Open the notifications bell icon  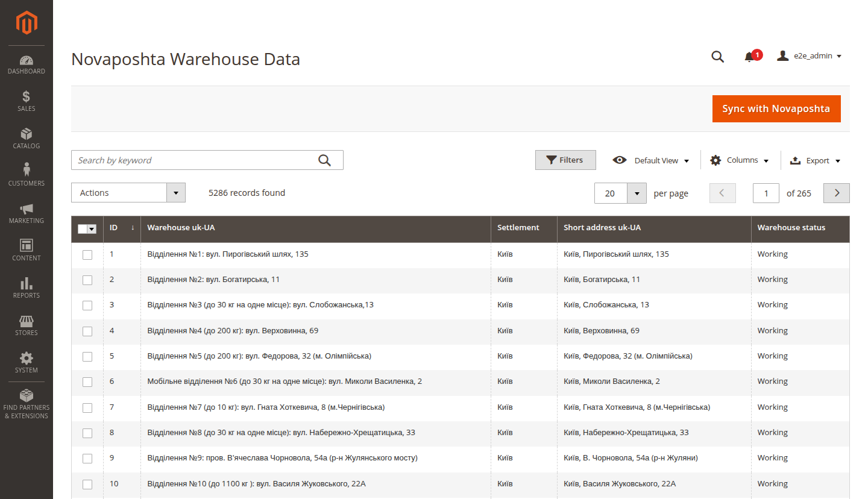point(749,57)
